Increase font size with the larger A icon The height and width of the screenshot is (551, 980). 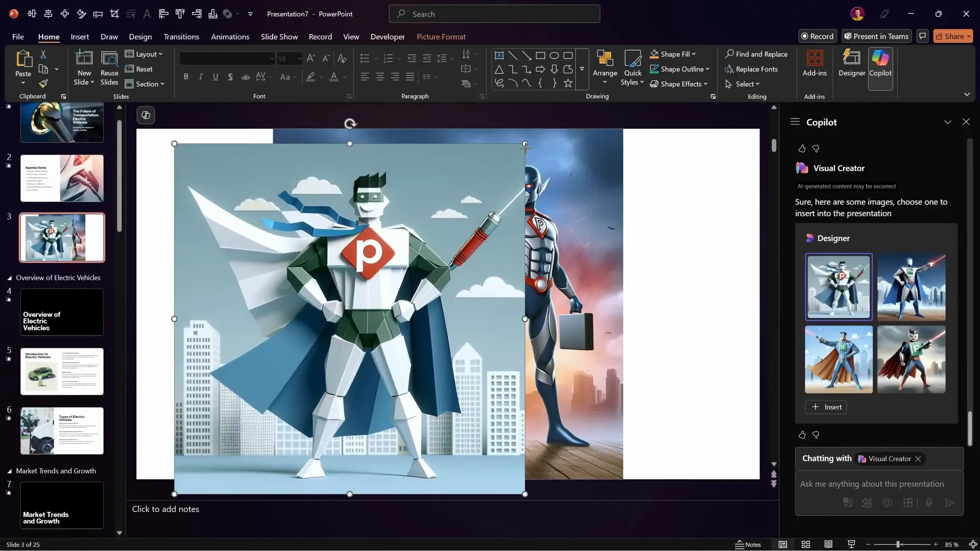pos(311,59)
